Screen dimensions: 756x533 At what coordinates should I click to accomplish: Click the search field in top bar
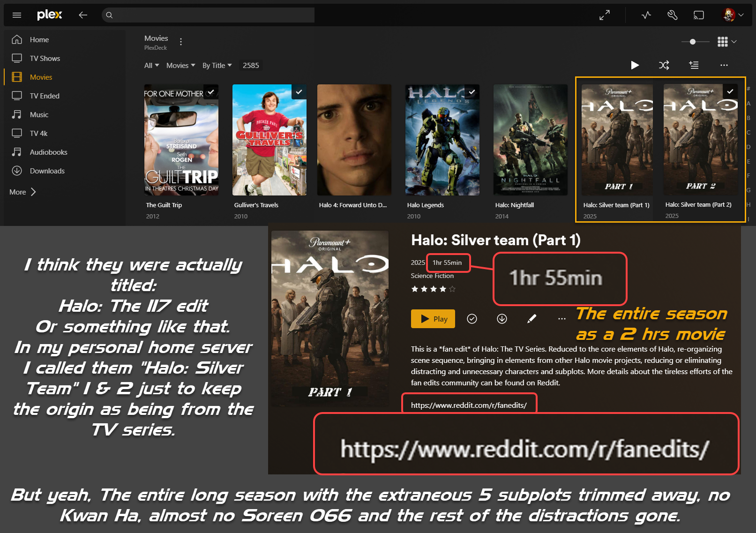click(x=208, y=15)
